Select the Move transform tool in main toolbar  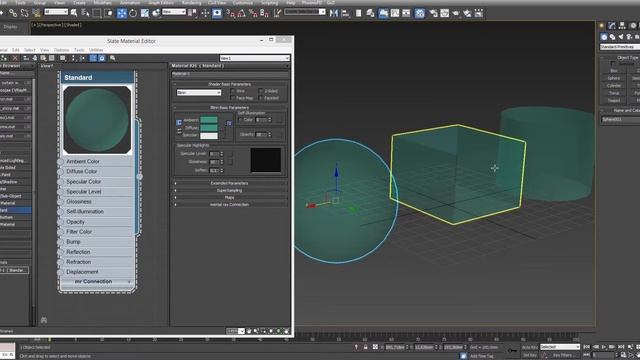point(122,13)
